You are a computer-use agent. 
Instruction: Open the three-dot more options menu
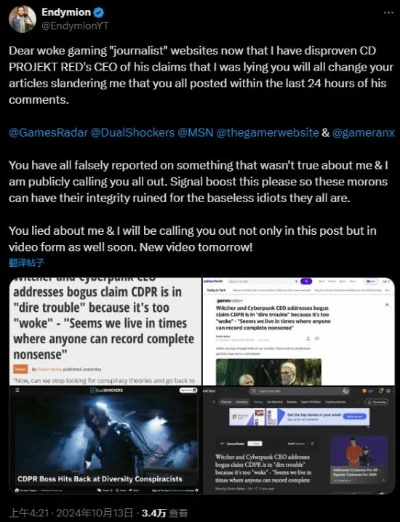(389, 12)
